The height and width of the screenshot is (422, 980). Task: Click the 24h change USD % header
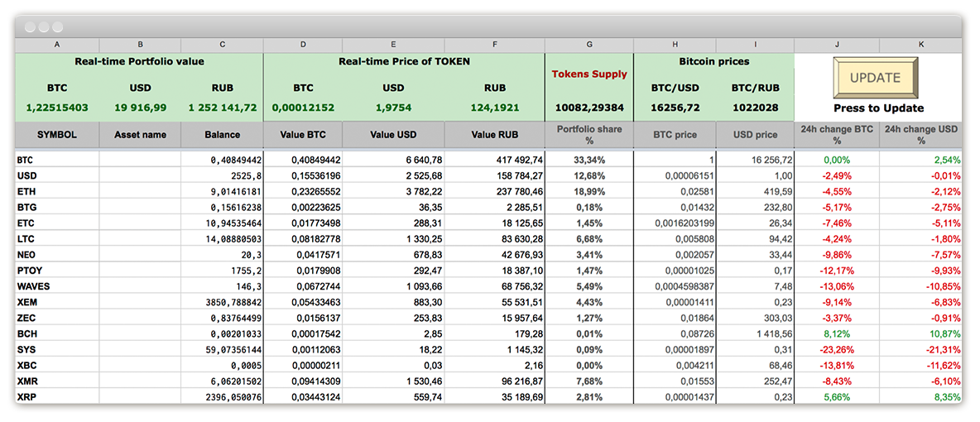pyautogui.click(x=920, y=134)
